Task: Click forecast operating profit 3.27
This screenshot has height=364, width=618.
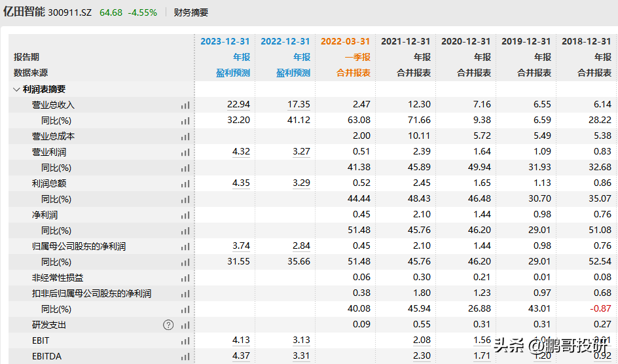Action: tap(302, 152)
